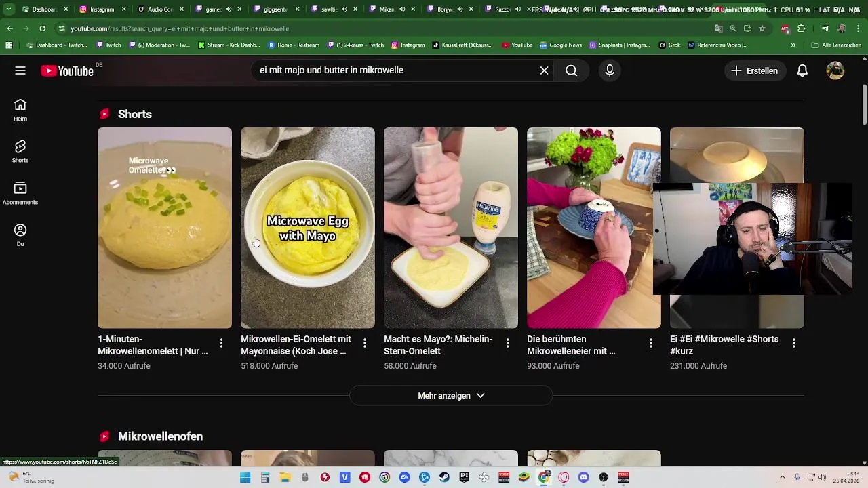Open the Google News bookmark
Viewport: 868px width, 488px height.
(560, 45)
